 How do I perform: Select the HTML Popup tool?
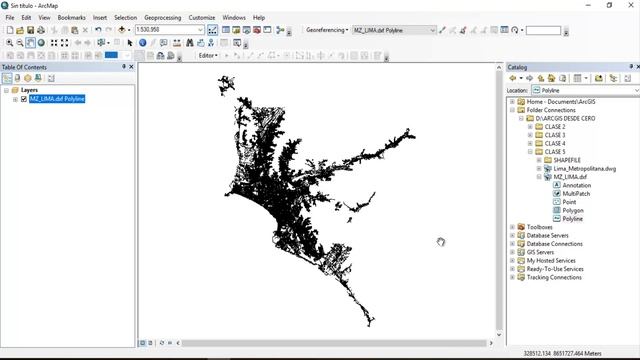click(164, 43)
